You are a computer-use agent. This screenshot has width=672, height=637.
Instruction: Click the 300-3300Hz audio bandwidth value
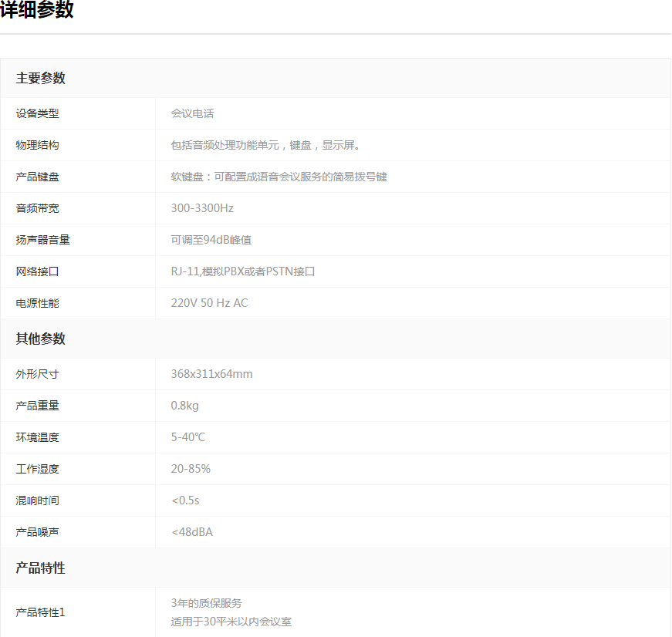[x=202, y=208]
